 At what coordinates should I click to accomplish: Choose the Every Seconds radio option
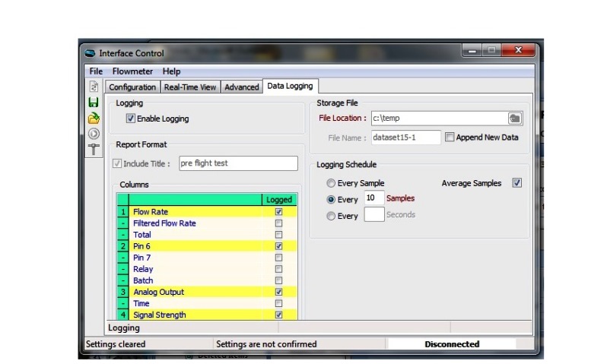(330, 216)
